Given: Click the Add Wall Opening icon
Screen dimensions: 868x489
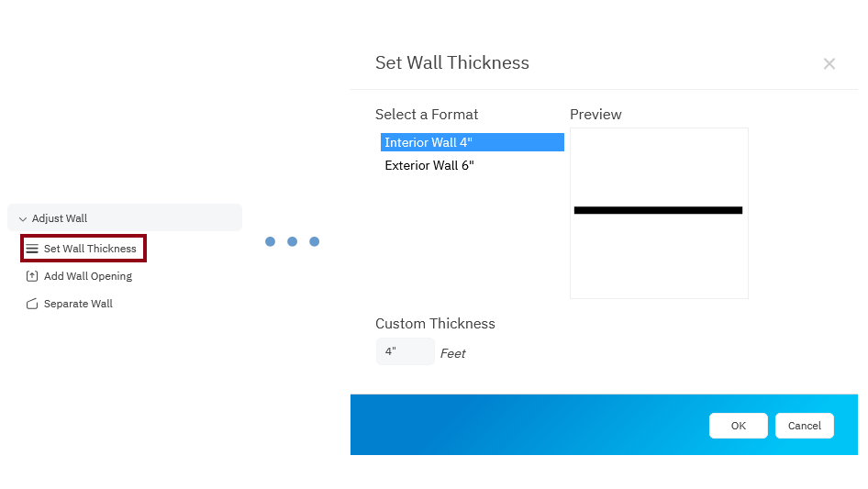Looking at the screenshot, I should click(32, 276).
